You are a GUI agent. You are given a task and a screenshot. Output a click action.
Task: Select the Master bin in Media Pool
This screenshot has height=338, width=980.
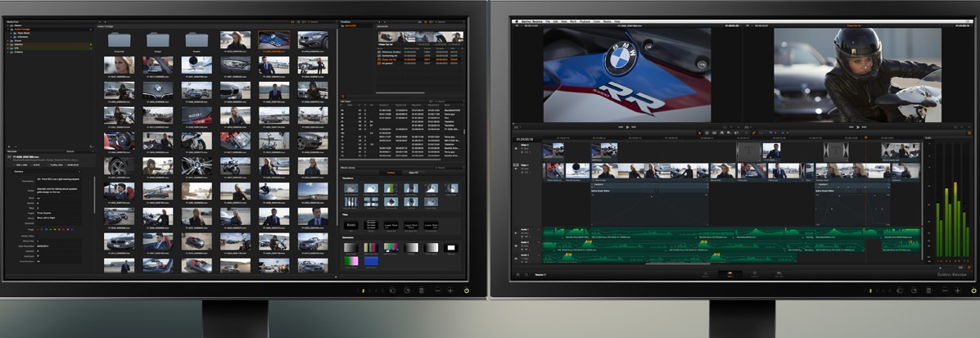click(49, 25)
